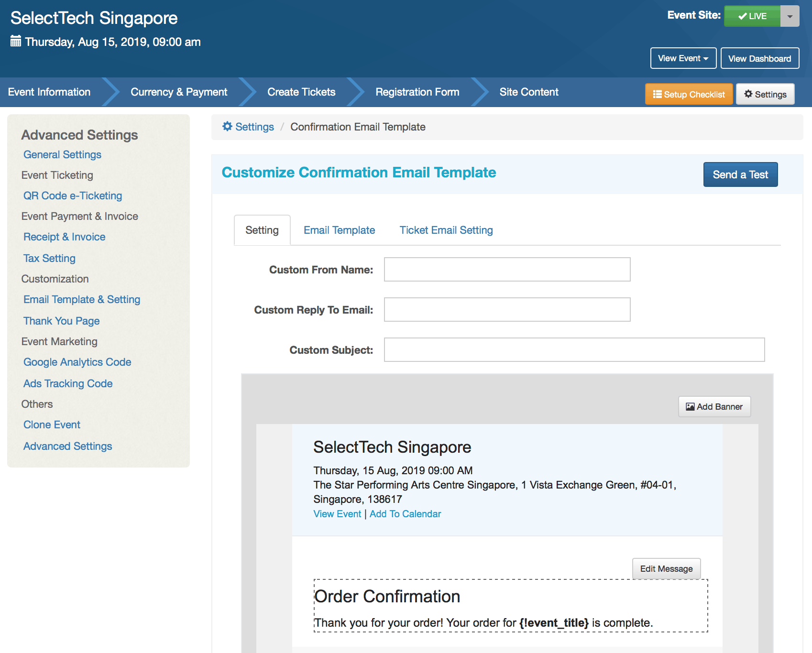The width and height of the screenshot is (812, 653).
Task: Click Add Banner button
Action: tap(714, 406)
